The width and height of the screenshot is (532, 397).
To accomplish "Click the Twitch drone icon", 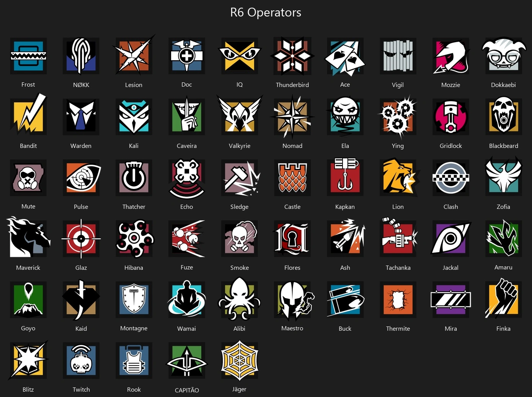I will 81,361.
